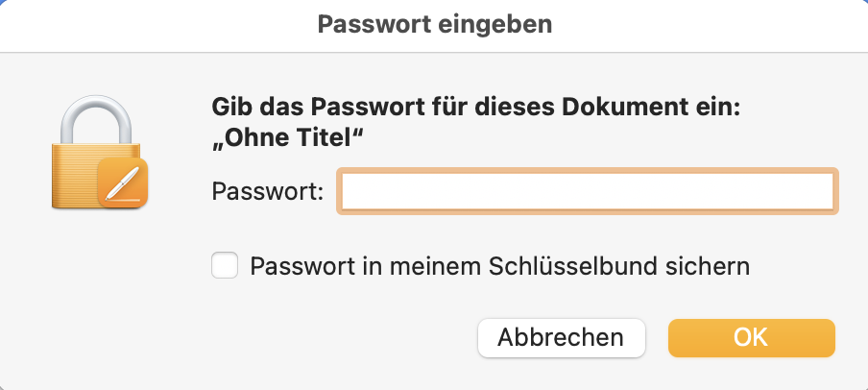This screenshot has height=390, width=868.
Task: Click the Pages pen badge on the lock
Action: [121, 183]
